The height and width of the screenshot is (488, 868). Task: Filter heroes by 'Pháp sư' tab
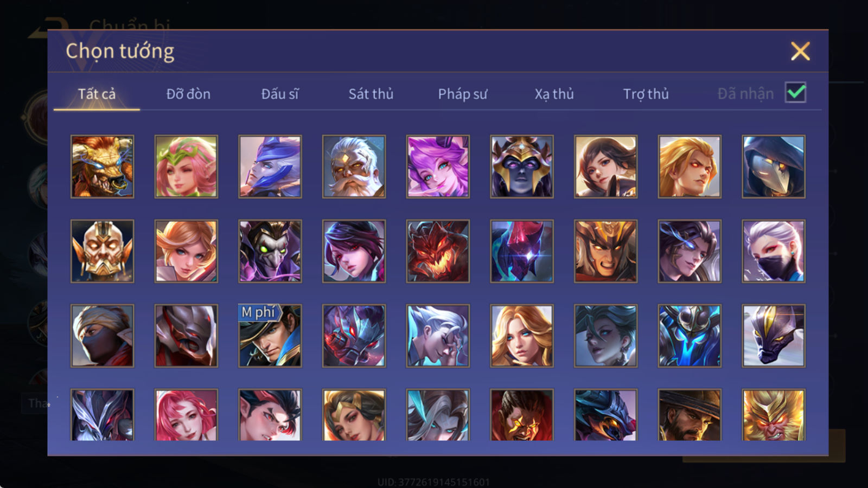[462, 94]
